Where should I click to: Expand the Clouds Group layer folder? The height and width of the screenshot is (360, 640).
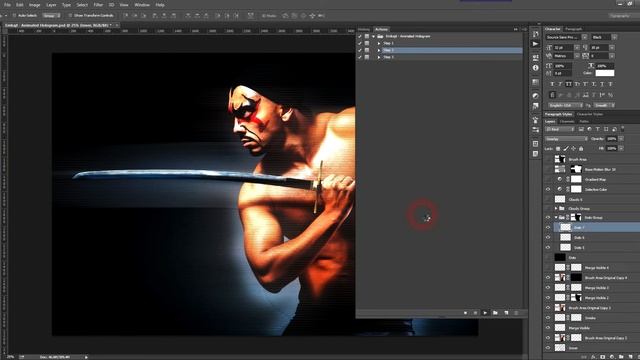coord(556,208)
